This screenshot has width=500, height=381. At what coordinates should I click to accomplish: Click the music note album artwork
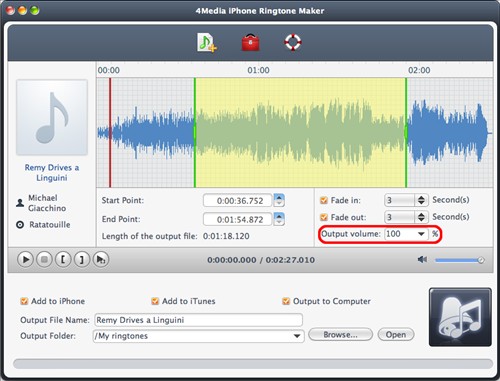[x=52, y=117]
